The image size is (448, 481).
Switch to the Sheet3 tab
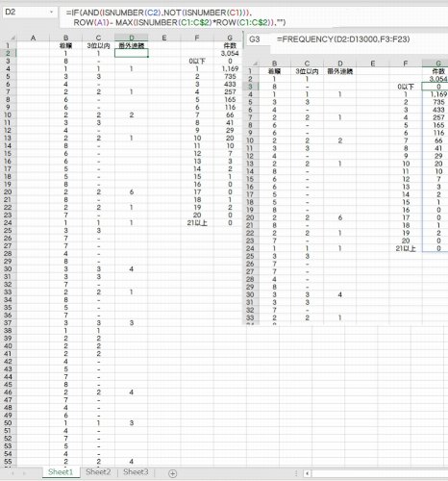click(x=136, y=472)
